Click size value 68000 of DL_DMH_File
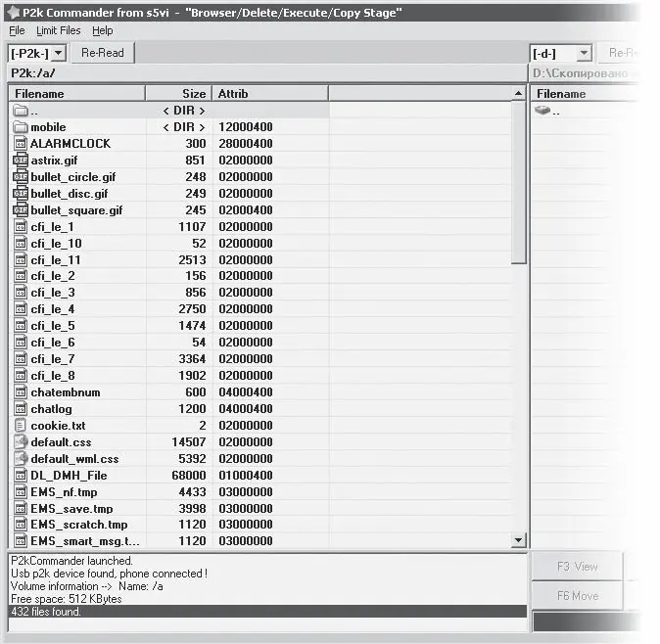The image size is (660, 644). point(189,476)
